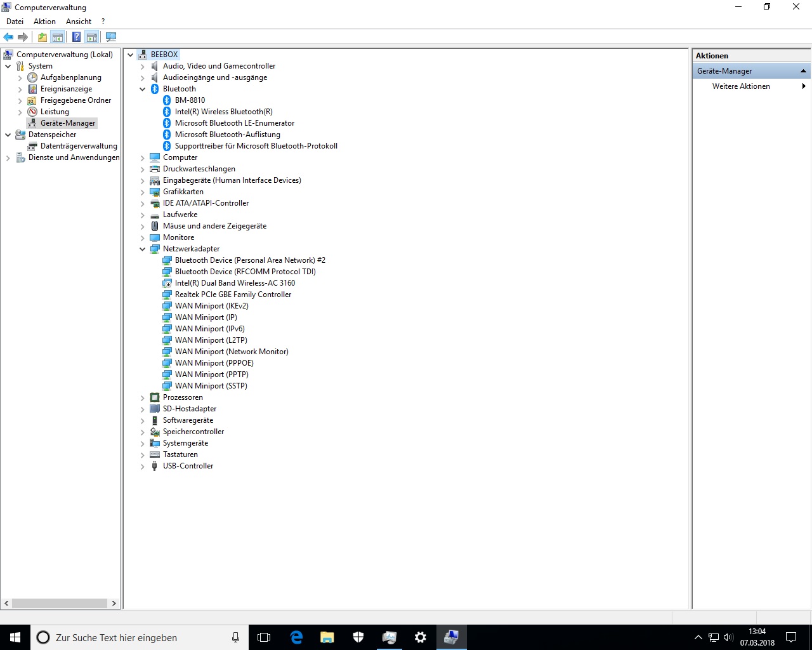Click the Windows Start button
The width and height of the screenshot is (812, 650).
pyautogui.click(x=15, y=637)
